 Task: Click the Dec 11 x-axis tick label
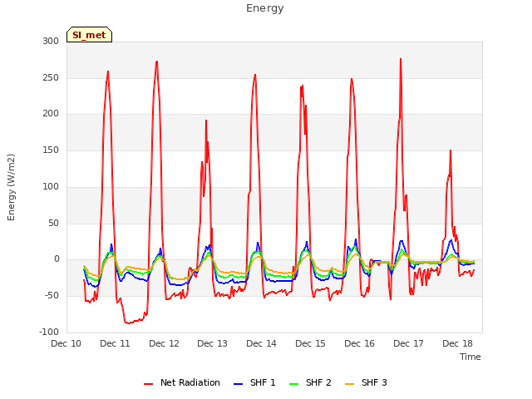(x=115, y=343)
